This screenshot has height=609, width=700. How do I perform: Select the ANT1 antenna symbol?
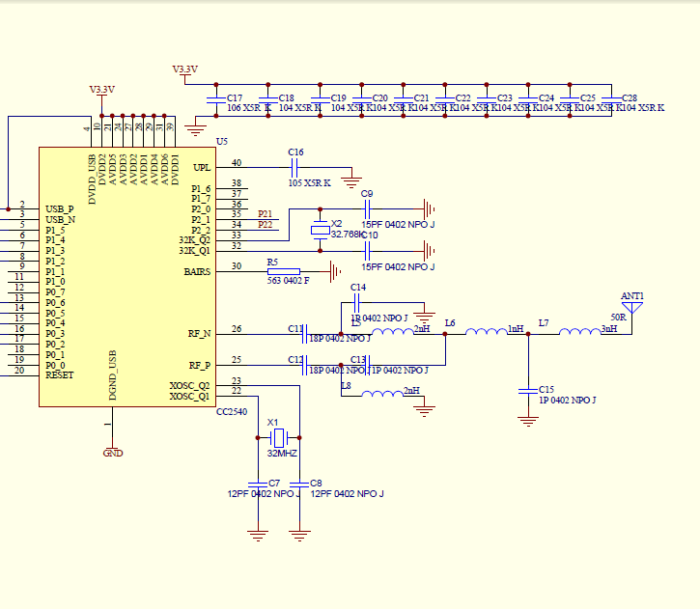(632, 308)
